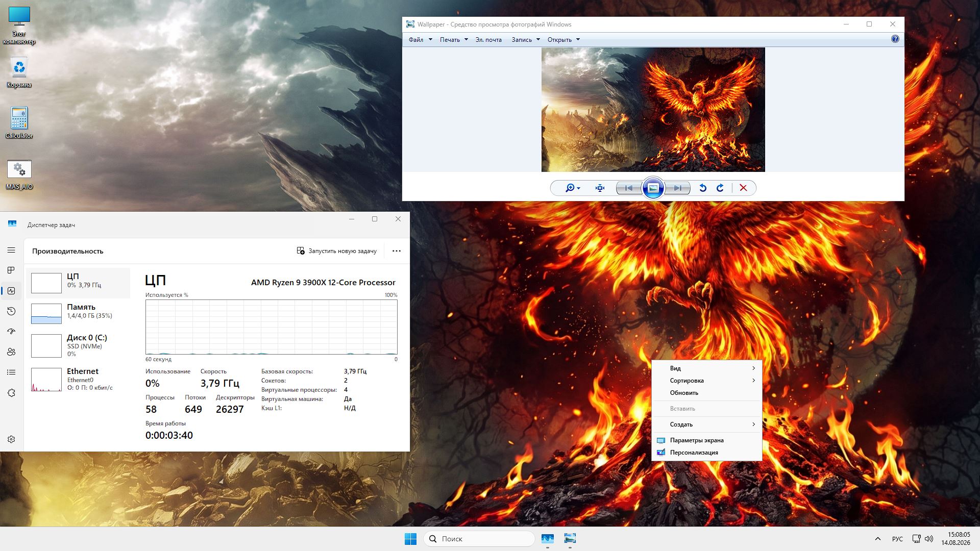Click the threads value 649
The height and width of the screenshot is (551, 980).
pyautogui.click(x=193, y=409)
